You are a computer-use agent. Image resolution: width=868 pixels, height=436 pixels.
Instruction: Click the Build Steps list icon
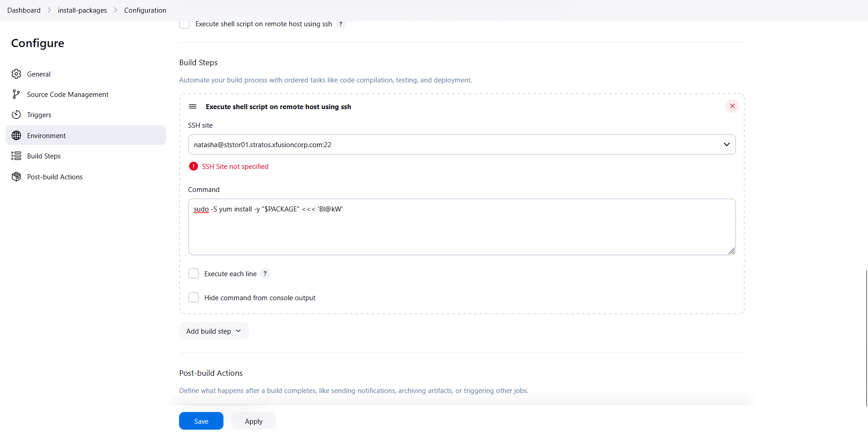16,156
